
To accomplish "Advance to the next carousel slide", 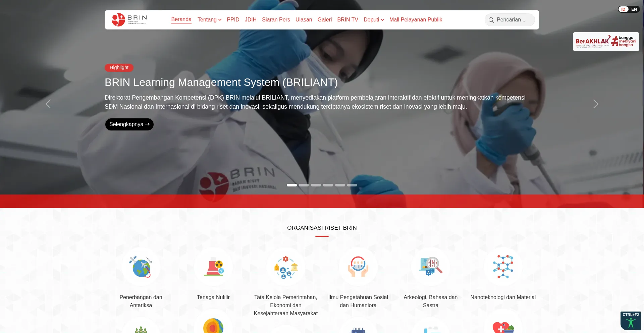I will [595, 104].
